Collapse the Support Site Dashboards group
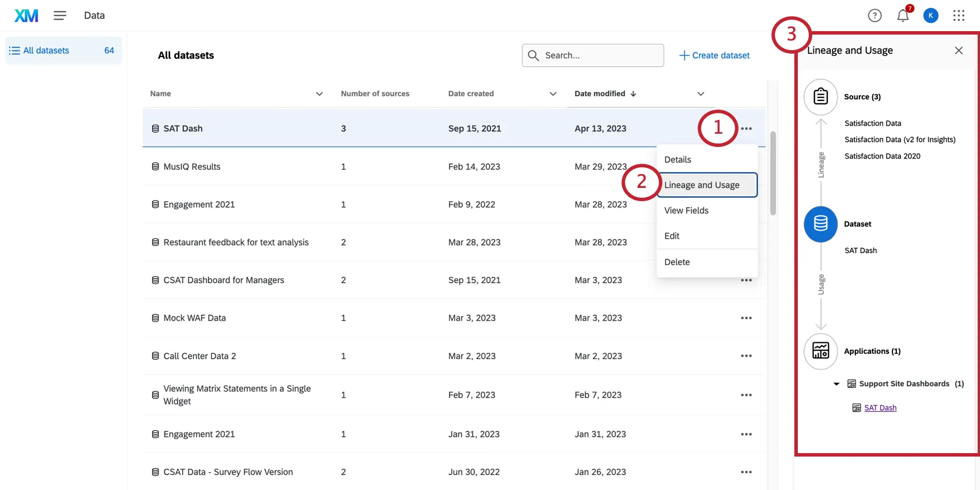Image resolution: width=980 pixels, height=490 pixels. click(x=836, y=384)
